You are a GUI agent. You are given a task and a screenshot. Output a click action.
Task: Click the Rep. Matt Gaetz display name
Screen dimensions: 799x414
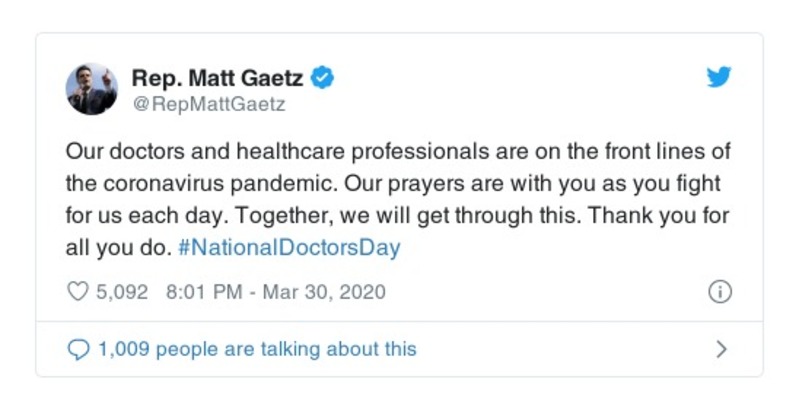coord(217,76)
